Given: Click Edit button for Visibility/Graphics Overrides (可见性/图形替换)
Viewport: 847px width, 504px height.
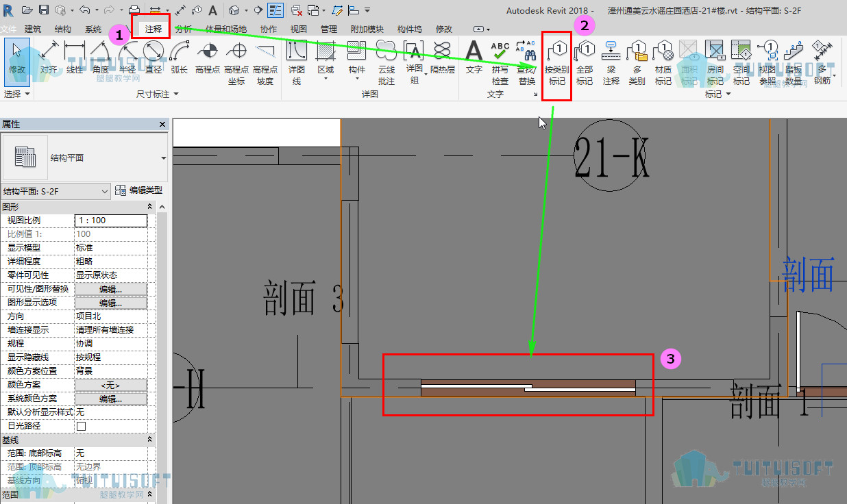Looking at the screenshot, I should [111, 289].
